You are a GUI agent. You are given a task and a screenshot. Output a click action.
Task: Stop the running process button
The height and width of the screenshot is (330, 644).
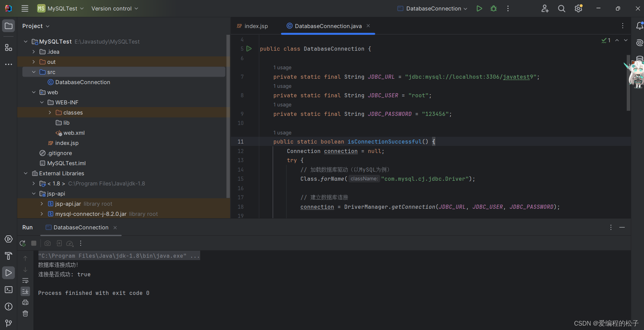[34, 243]
